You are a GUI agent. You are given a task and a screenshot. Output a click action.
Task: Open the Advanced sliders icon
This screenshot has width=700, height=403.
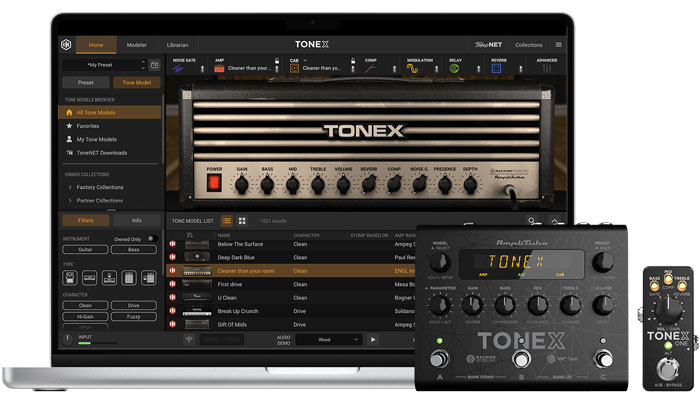(546, 69)
